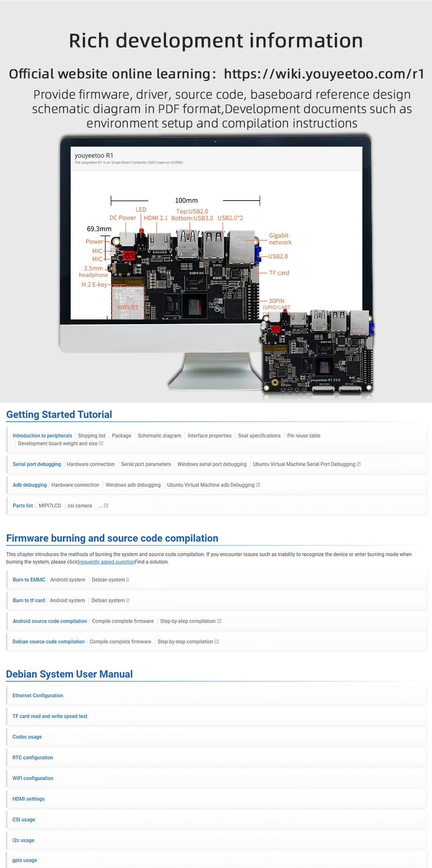432x868 pixels.
Task: Click the Getting Started Tutorial heading
Action: [59, 415]
